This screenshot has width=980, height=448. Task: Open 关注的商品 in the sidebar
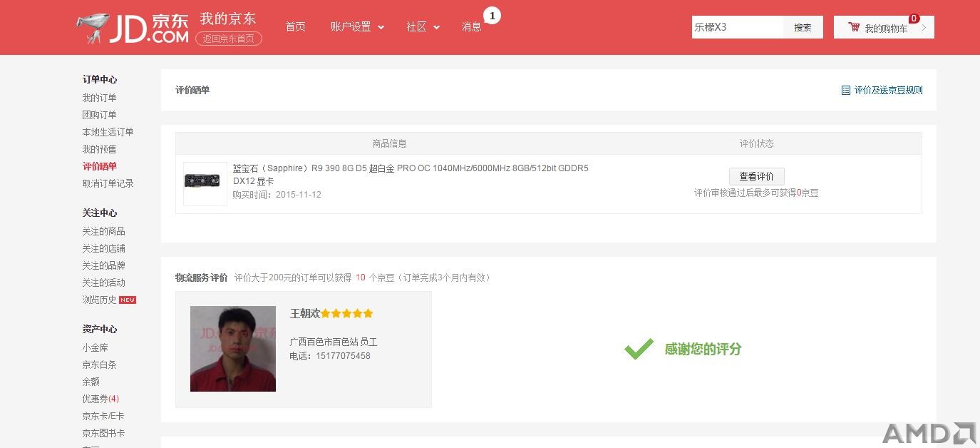click(x=103, y=231)
